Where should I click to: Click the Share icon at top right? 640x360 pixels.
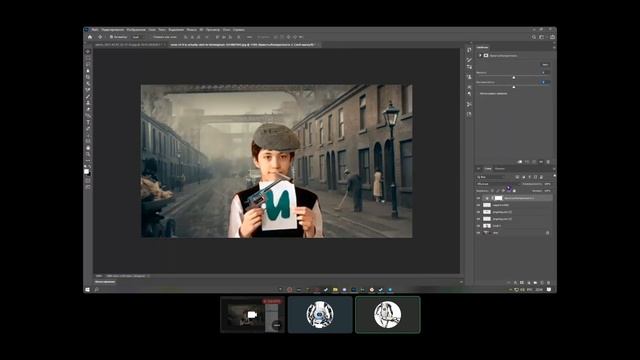(x=552, y=37)
